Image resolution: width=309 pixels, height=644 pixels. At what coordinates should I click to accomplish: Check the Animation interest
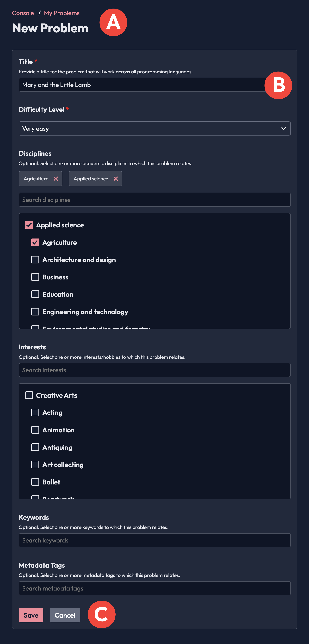click(35, 430)
